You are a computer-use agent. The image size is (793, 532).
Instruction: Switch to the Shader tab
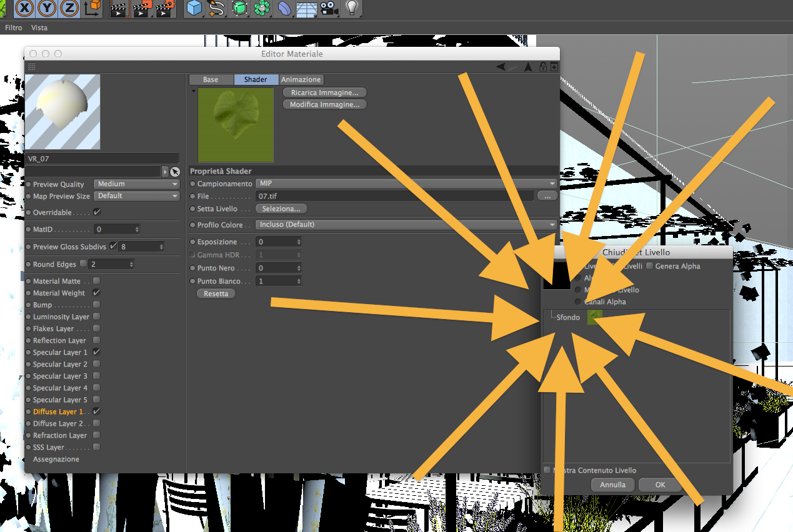256,79
